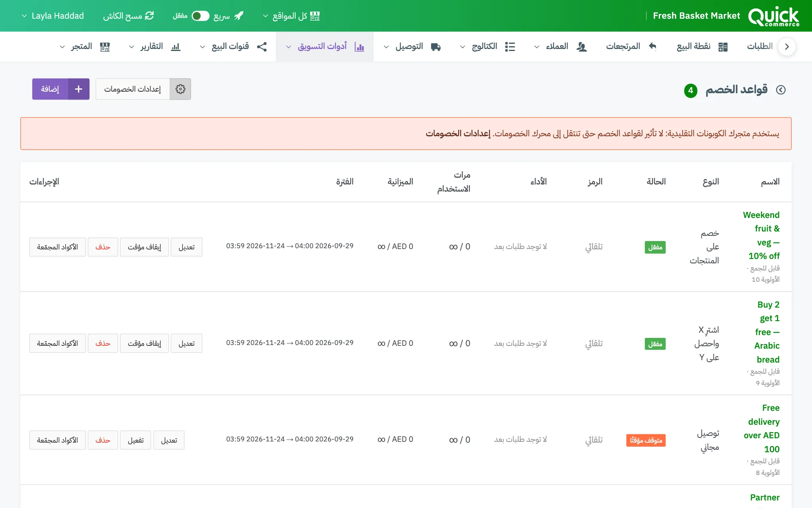Open the كل المواقع locations dropdown
The image size is (812, 508).
pos(291,16)
